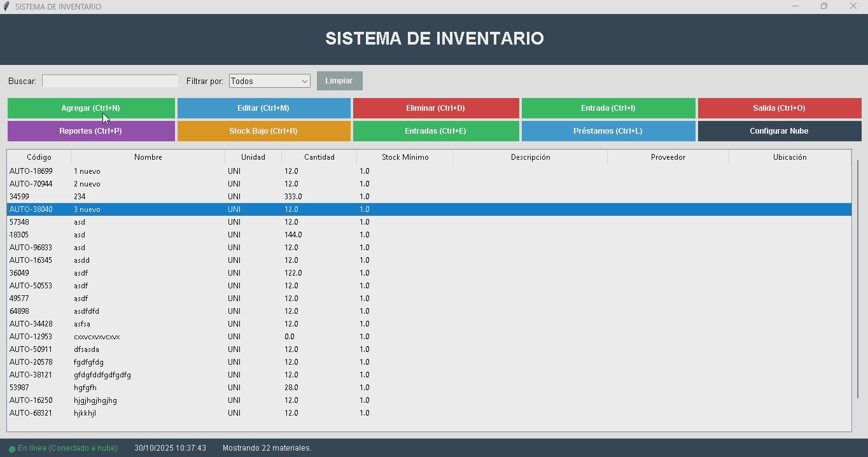The height and width of the screenshot is (457, 868).
Task: Register a Salida (Ctrl+O)
Action: tap(779, 108)
